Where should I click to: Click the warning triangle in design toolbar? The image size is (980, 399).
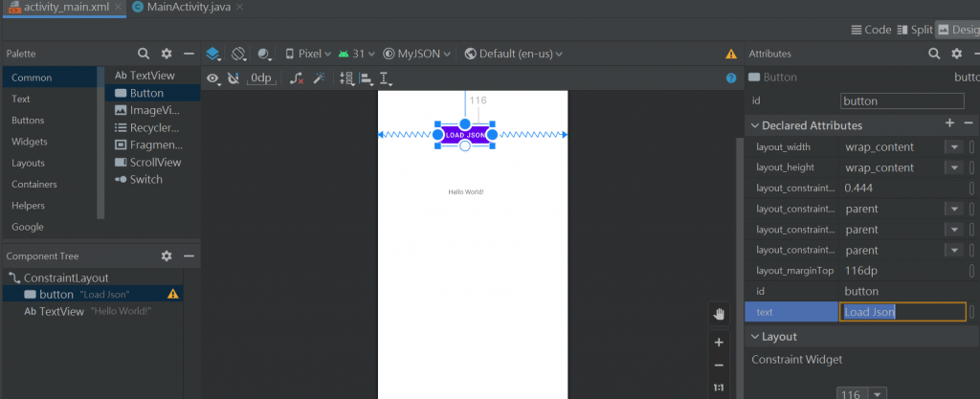click(730, 55)
